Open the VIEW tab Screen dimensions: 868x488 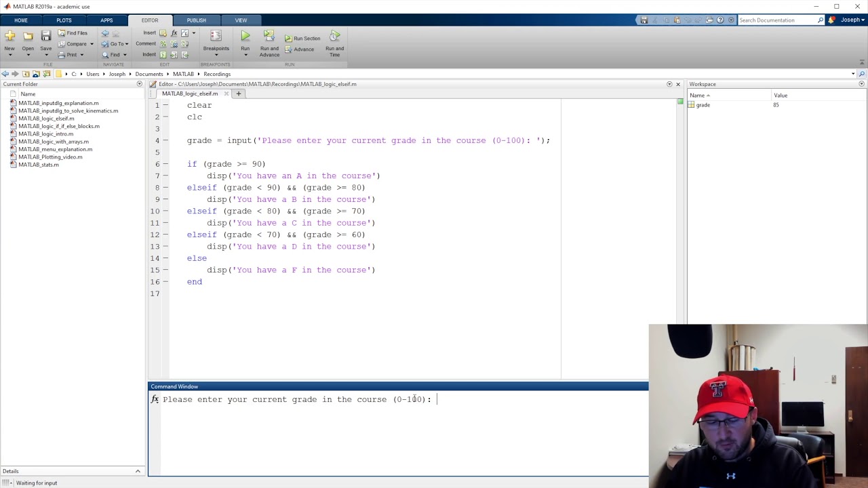pyautogui.click(x=241, y=20)
